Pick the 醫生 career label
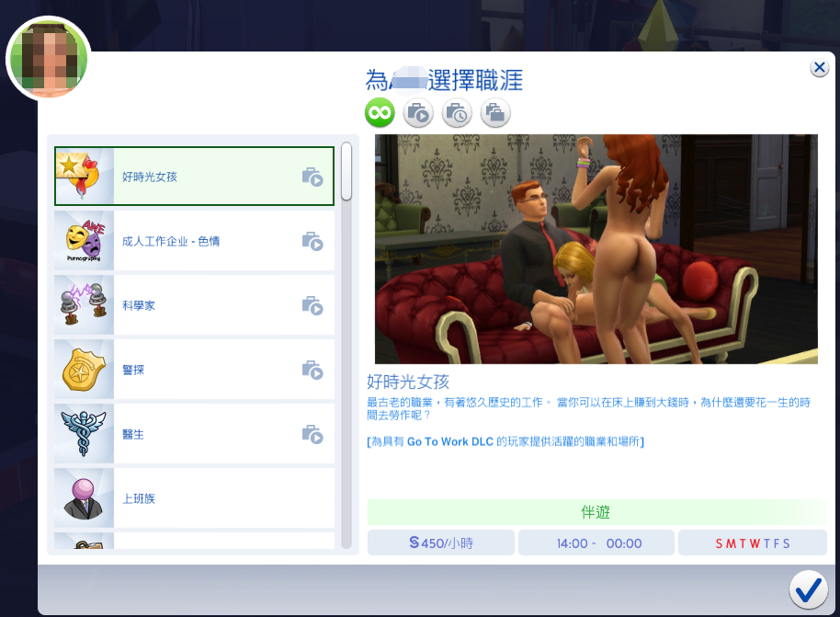Screen dimensions: 840x617 pyautogui.click(x=133, y=434)
